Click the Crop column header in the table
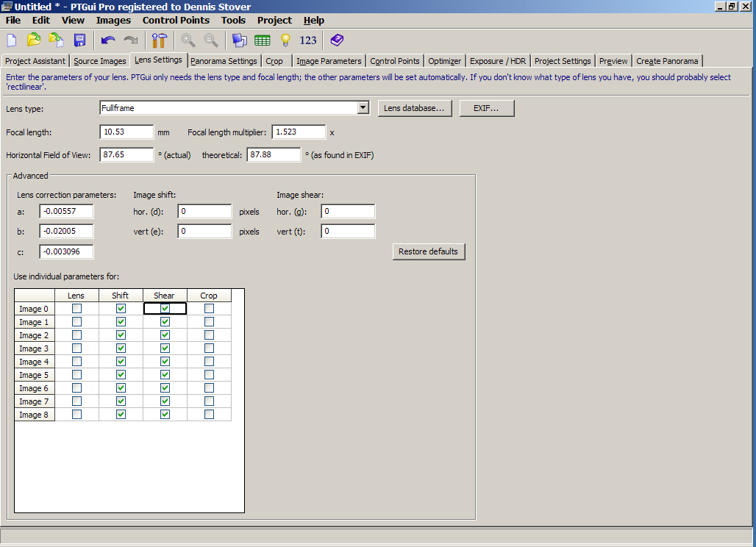 210,296
